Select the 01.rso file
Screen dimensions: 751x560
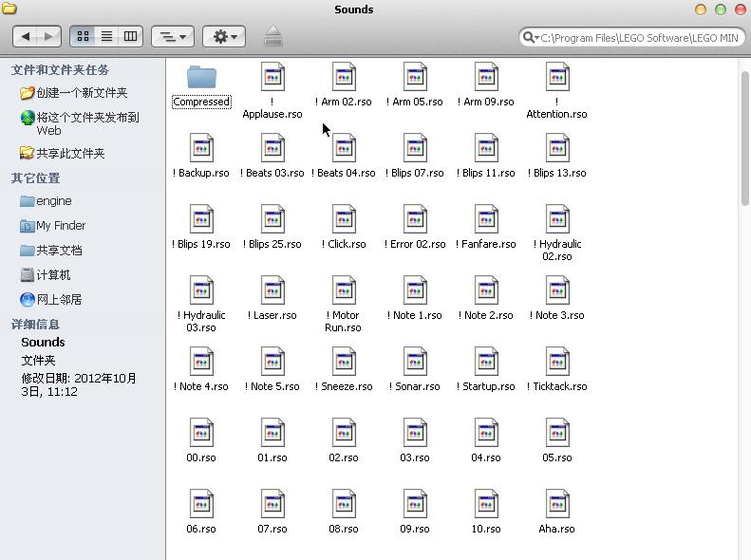click(x=272, y=441)
